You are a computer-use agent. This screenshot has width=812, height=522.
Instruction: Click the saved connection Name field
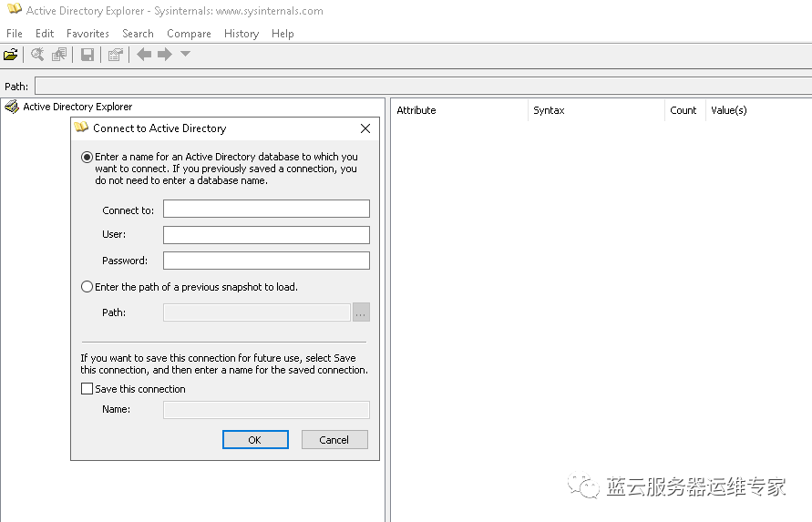coord(266,410)
